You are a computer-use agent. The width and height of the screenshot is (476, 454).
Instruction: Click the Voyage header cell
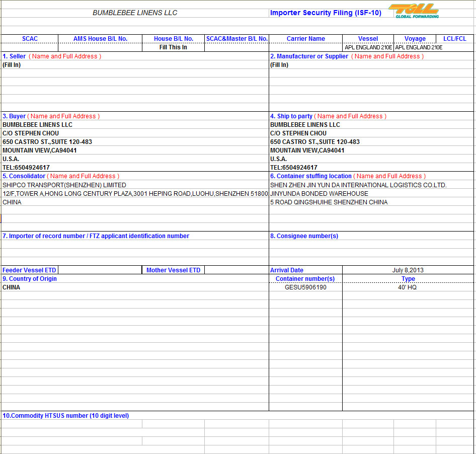pyautogui.click(x=415, y=39)
